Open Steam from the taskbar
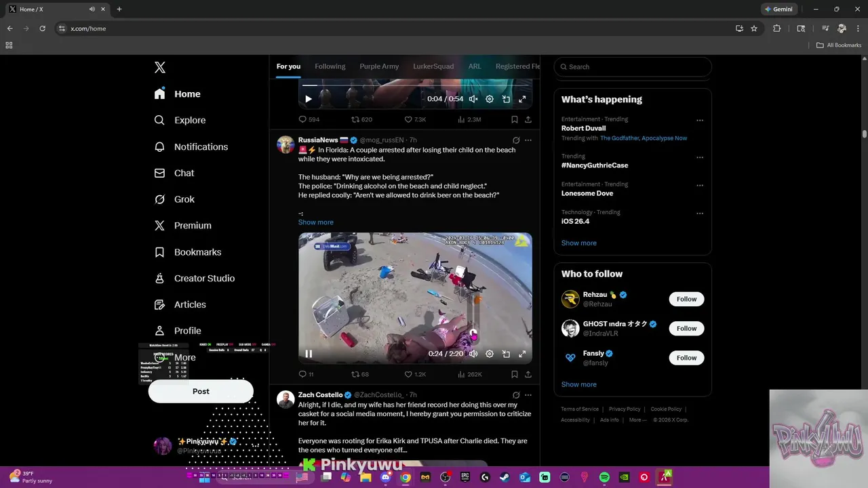This screenshot has width=868, height=488. coord(505,477)
